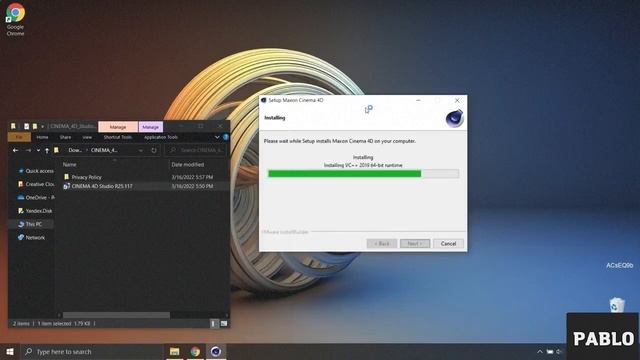The height and width of the screenshot is (360, 640).
Task: Click Downloads breadcrumb in address bar
Action: 75,150
